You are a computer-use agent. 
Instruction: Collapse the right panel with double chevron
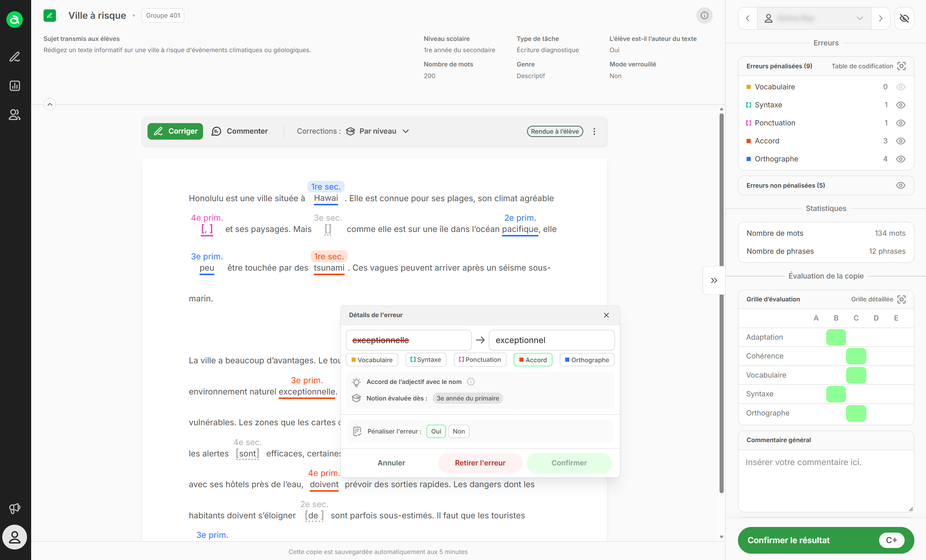click(x=714, y=280)
